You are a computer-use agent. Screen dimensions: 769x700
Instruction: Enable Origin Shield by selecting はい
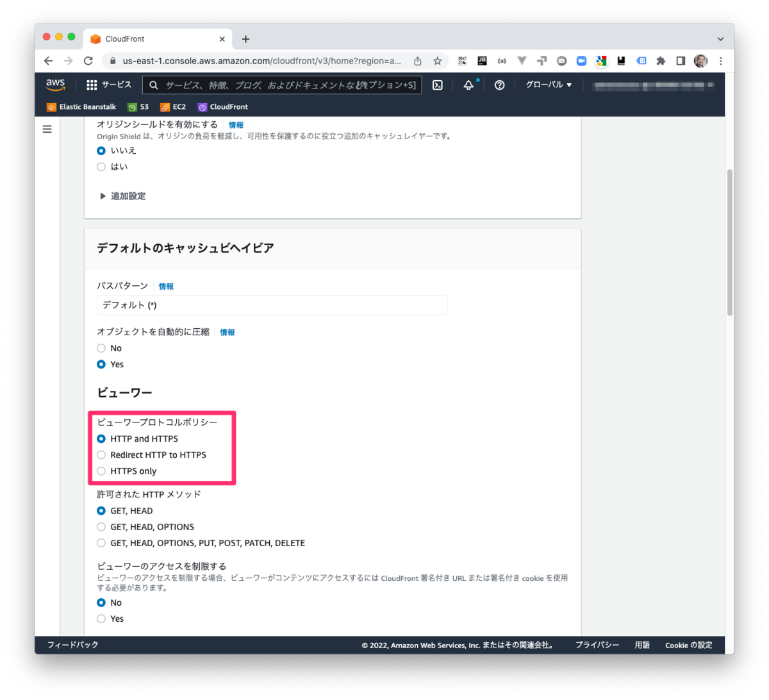coord(101,166)
